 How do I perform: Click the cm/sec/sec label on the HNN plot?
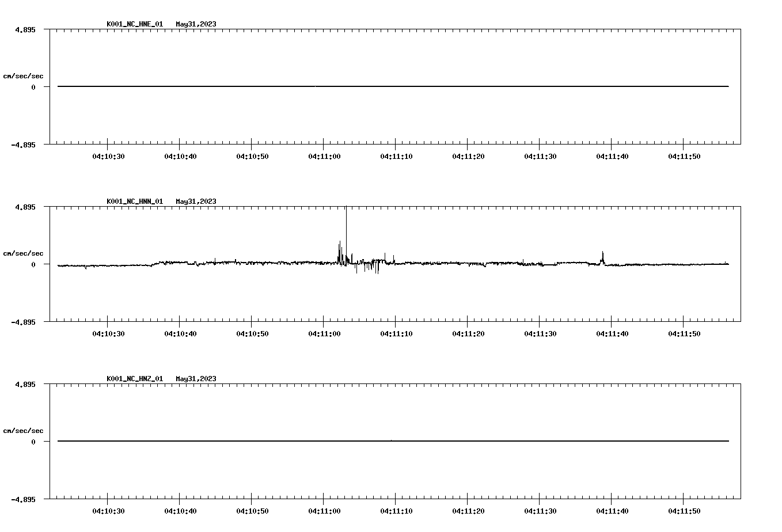click(x=23, y=253)
